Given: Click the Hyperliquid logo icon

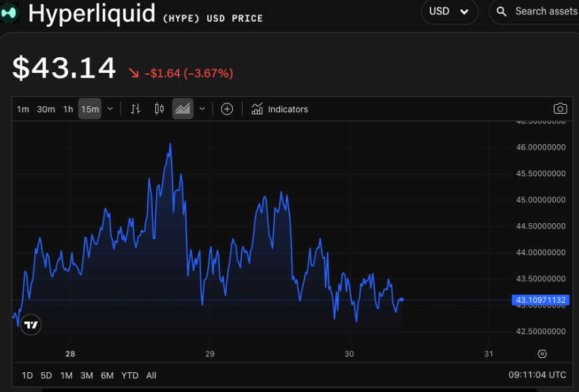Looking at the screenshot, I should click(10, 14).
